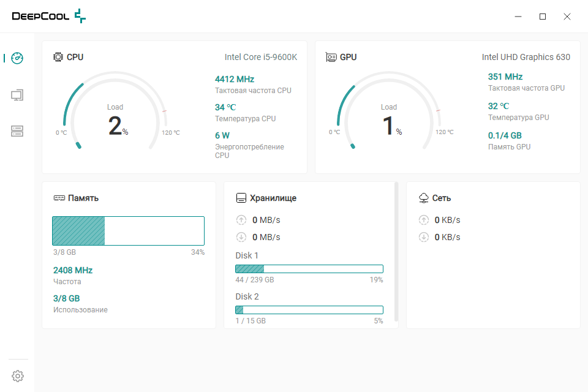Click the 44 / 239 GB text
The image size is (588, 392).
click(255, 280)
